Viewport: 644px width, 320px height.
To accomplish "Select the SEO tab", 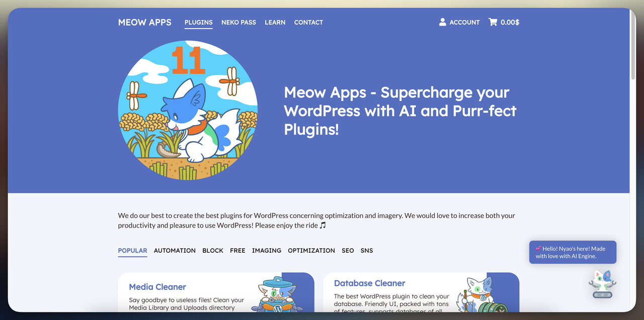I will (348, 250).
